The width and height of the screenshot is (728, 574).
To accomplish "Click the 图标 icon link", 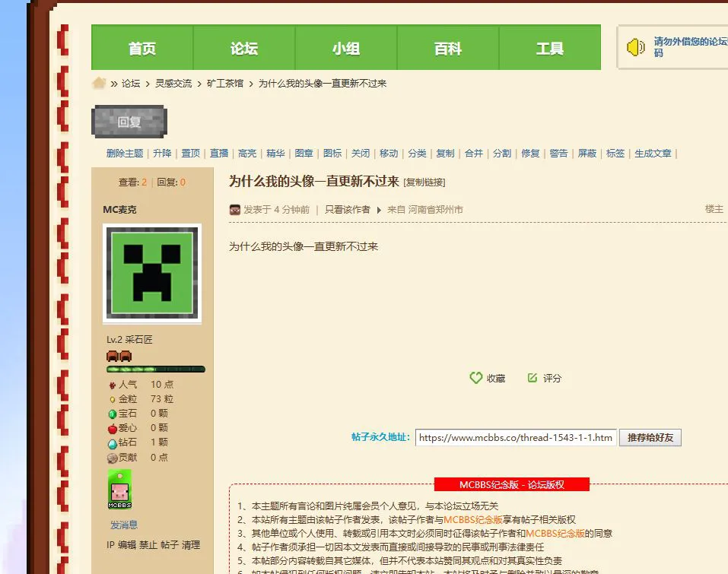I will point(332,153).
